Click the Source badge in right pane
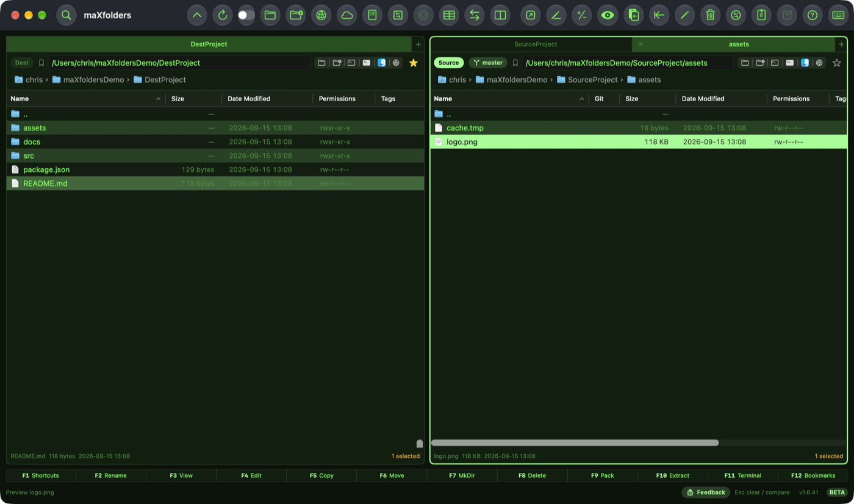This screenshot has width=854, height=504. [448, 63]
